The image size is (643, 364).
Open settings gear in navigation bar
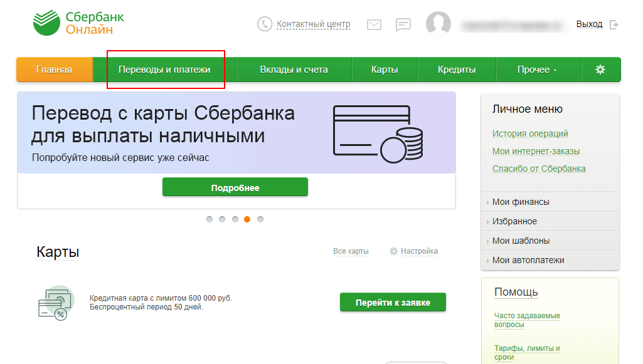pyautogui.click(x=600, y=70)
